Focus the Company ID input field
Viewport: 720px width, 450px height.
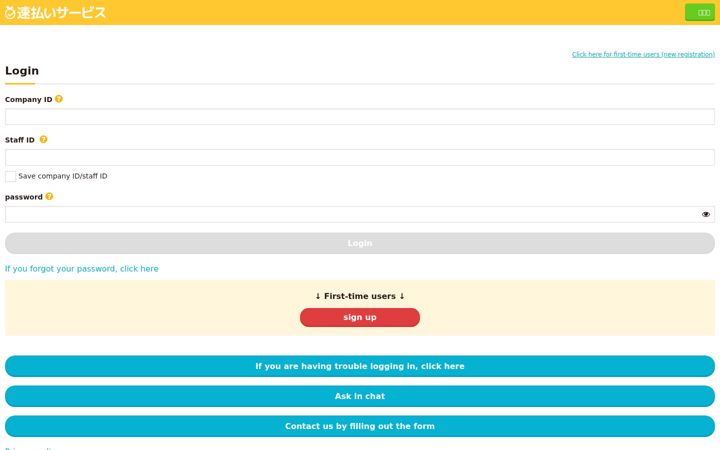coord(360,117)
